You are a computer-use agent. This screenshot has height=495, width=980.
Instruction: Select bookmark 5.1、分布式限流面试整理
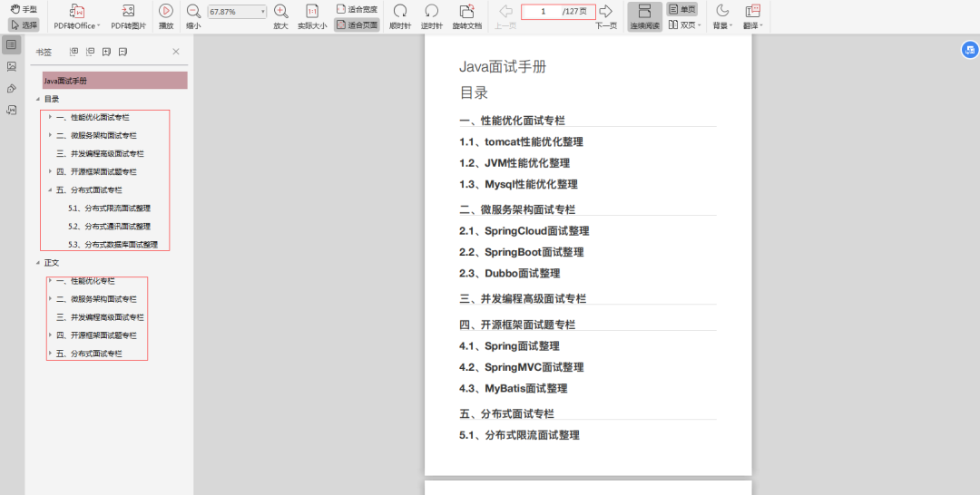point(110,208)
